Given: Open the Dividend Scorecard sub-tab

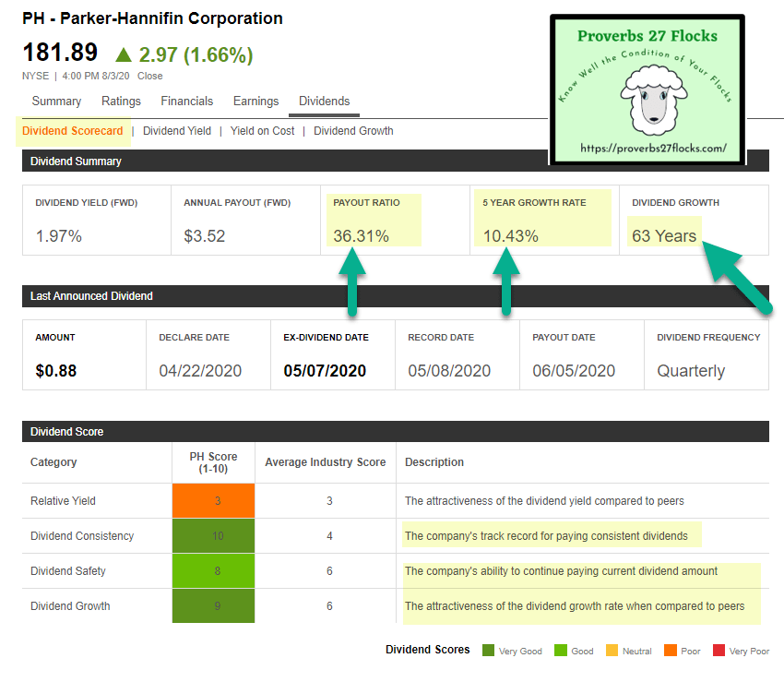Looking at the screenshot, I should [72, 131].
